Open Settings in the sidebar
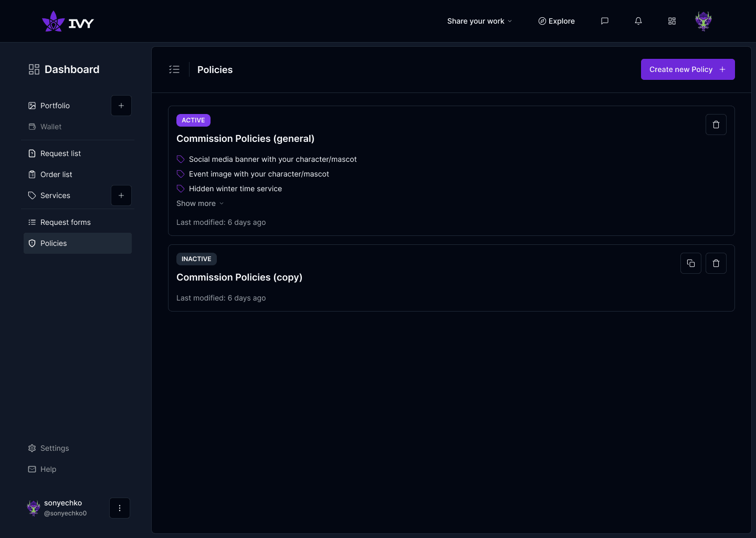Screen dimensions: 756x538 tap(78, 448)
